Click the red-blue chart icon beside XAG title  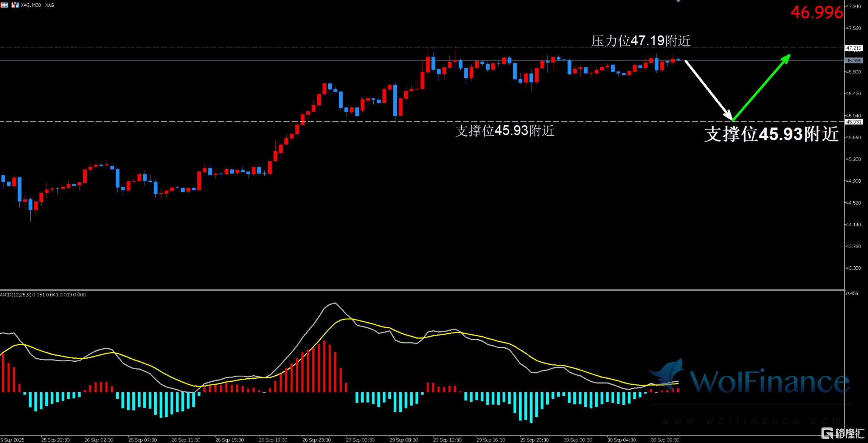[x=15, y=5]
